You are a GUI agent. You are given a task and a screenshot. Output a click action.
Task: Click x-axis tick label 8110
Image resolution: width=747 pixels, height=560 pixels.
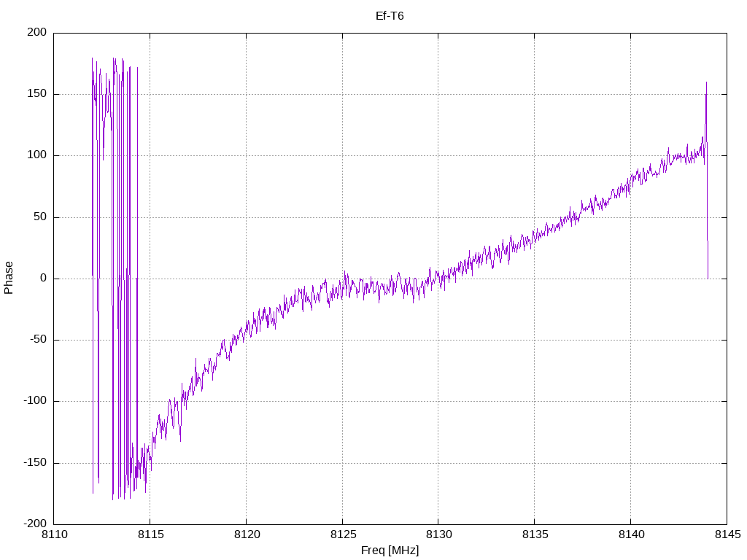pos(54,534)
